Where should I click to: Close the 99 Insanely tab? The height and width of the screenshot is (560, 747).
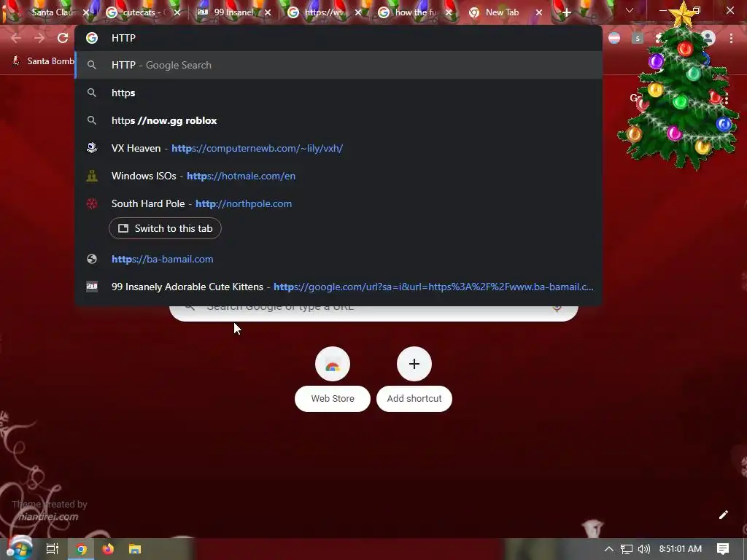pyautogui.click(x=268, y=12)
